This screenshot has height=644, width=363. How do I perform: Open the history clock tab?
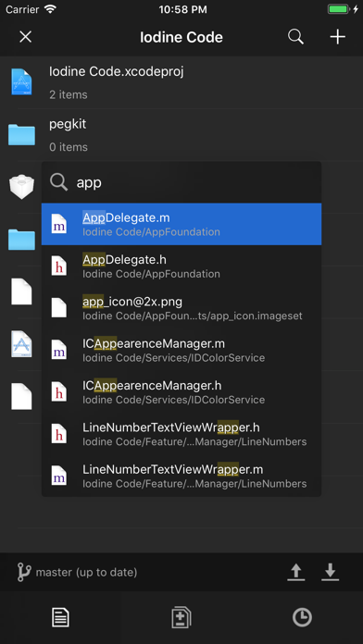pos(302,617)
